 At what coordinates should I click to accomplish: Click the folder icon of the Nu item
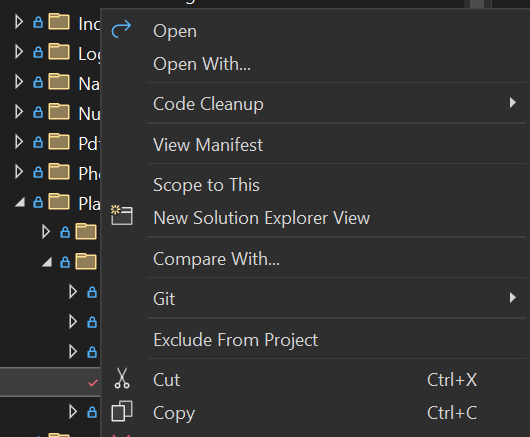pyautogui.click(x=59, y=112)
